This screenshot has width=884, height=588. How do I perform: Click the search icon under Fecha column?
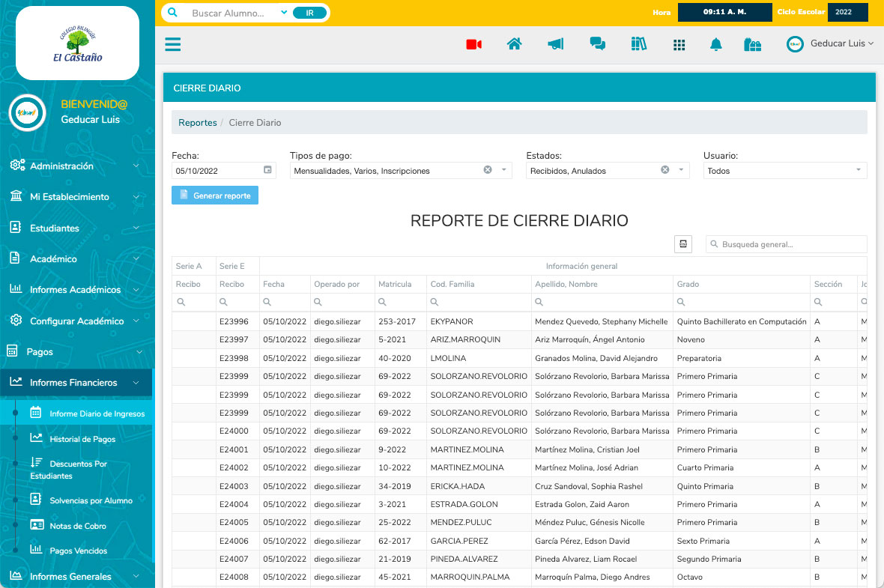[267, 302]
